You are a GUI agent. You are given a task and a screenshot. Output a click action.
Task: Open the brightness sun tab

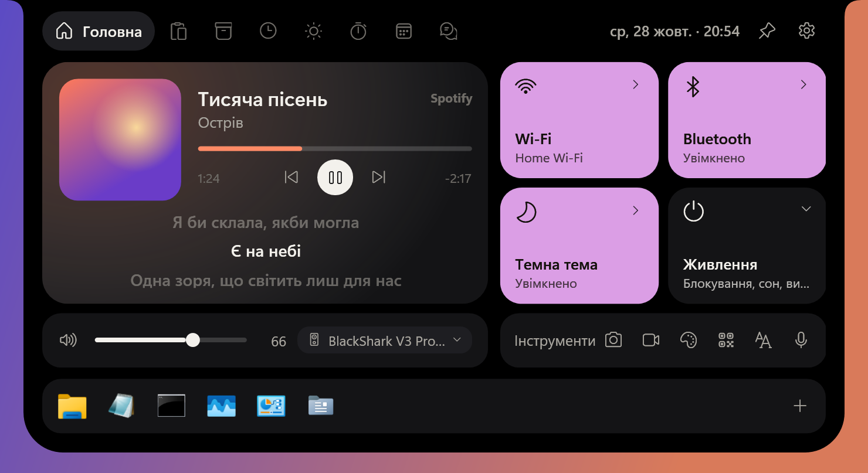pyautogui.click(x=314, y=31)
